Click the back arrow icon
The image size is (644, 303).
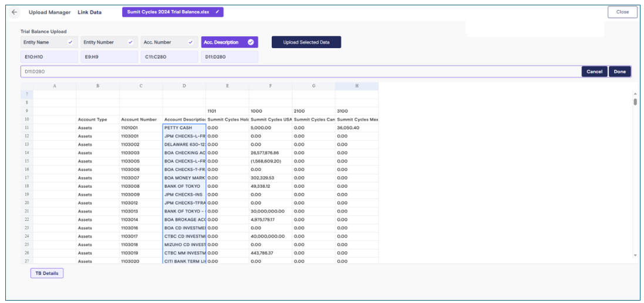coord(14,12)
